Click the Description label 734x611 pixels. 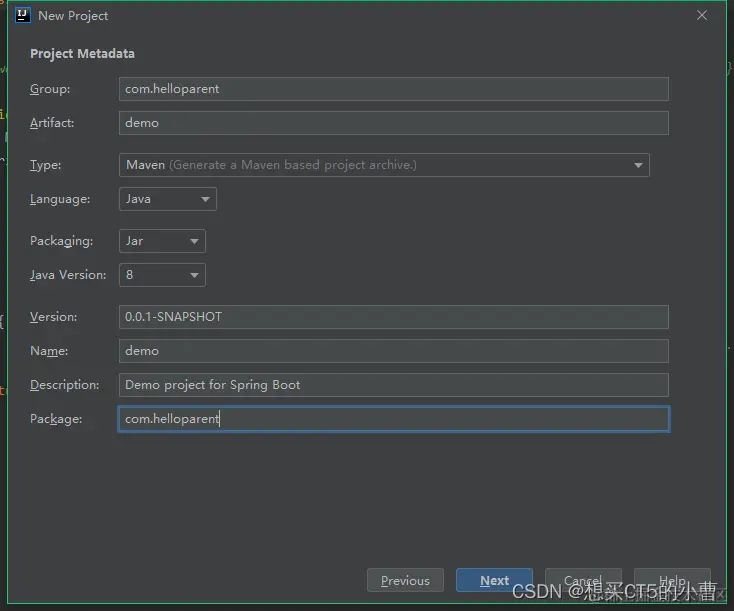coord(65,385)
